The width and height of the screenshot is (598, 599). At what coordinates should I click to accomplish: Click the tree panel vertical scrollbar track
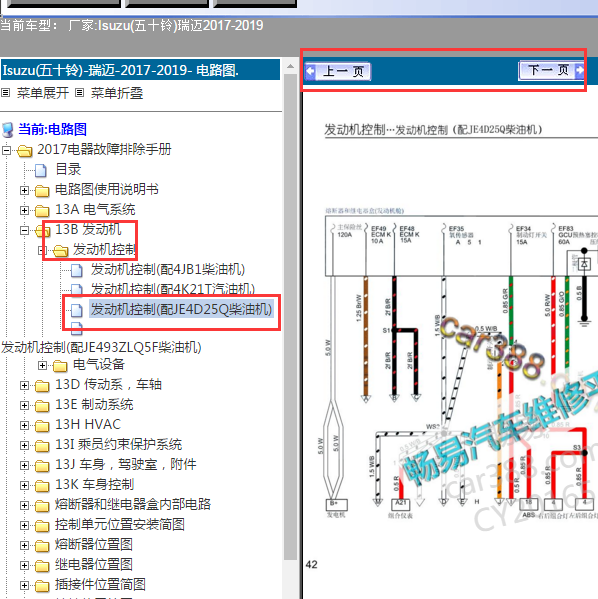pos(290,317)
